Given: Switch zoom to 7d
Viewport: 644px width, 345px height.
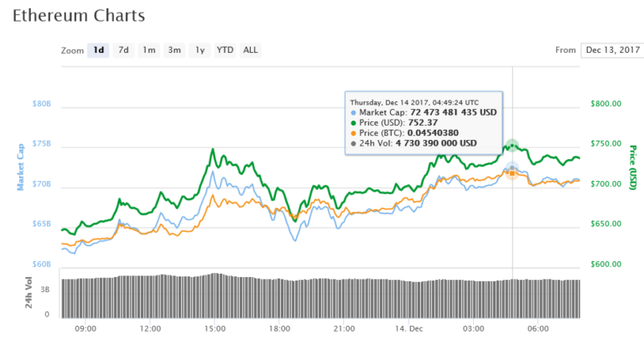Looking at the screenshot, I should 123,50.
